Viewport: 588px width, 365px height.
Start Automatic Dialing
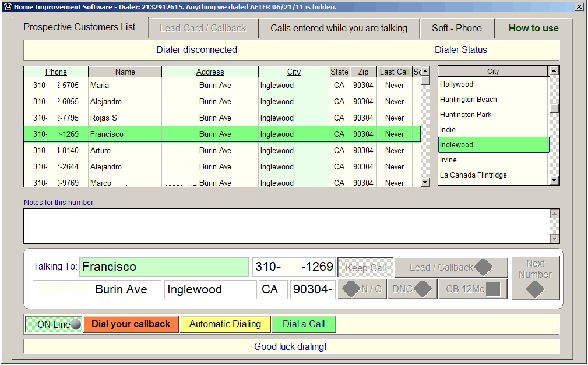[x=225, y=324]
